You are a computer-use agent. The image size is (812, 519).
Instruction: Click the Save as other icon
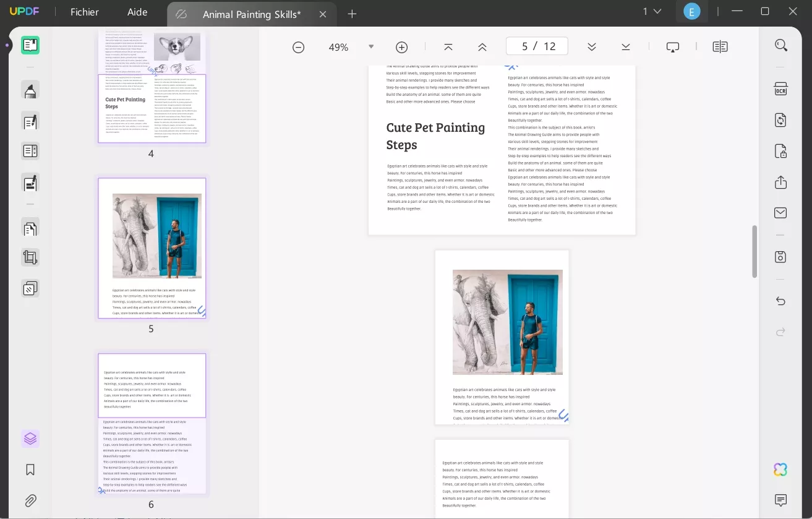(x=780, y=257)
